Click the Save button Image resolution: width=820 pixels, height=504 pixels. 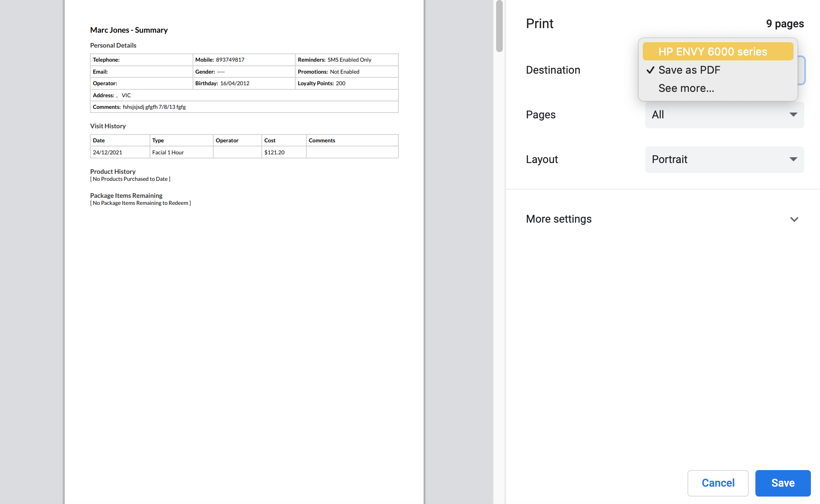coord(783,483)
